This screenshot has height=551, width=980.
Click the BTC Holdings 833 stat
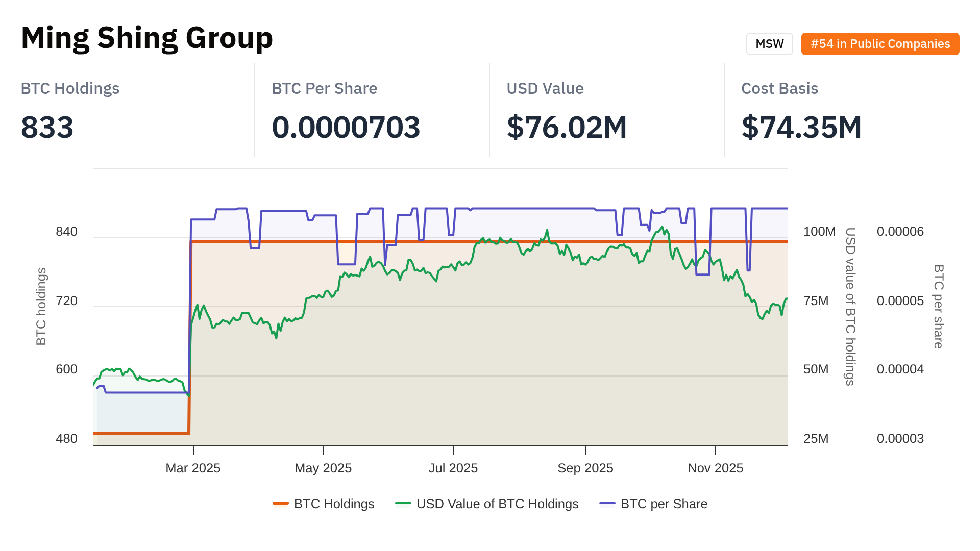point(47,127)
